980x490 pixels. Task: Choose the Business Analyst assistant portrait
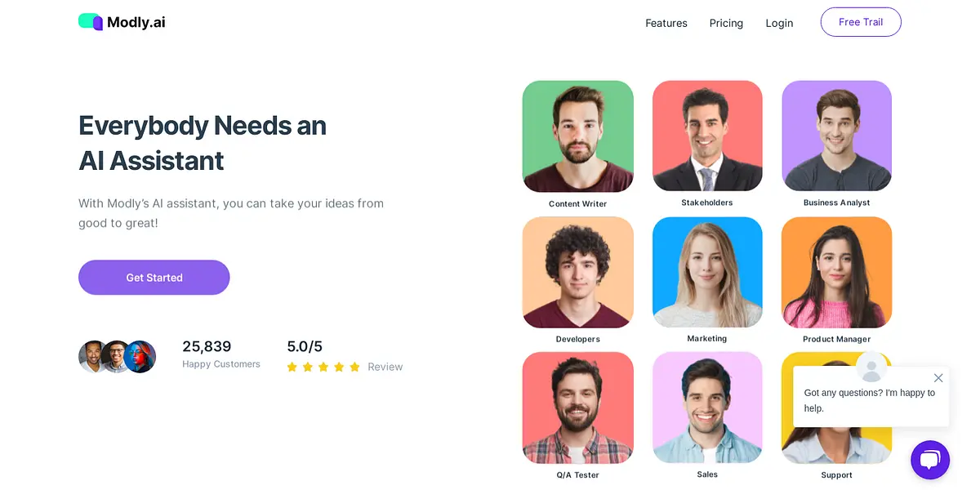(837, 136)
